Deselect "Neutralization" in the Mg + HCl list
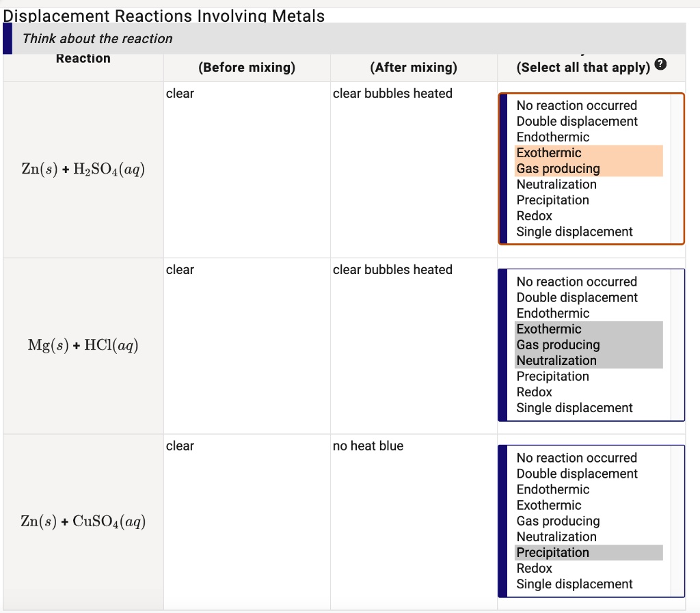 pyautogui.click(x=556, y=361)
